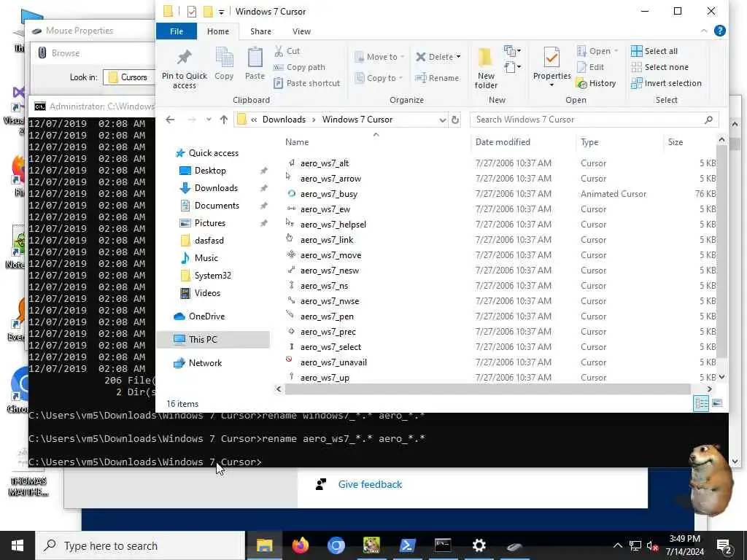Toggle item check boxes in title bar toolbar
This screenshot has width=747, height=560.
[192, 12]
